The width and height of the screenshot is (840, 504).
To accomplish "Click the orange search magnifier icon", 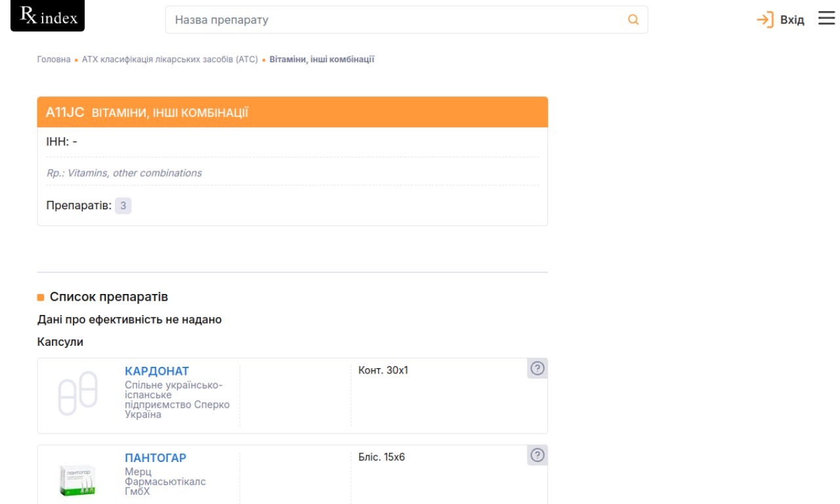I will [x=633, y=20].
